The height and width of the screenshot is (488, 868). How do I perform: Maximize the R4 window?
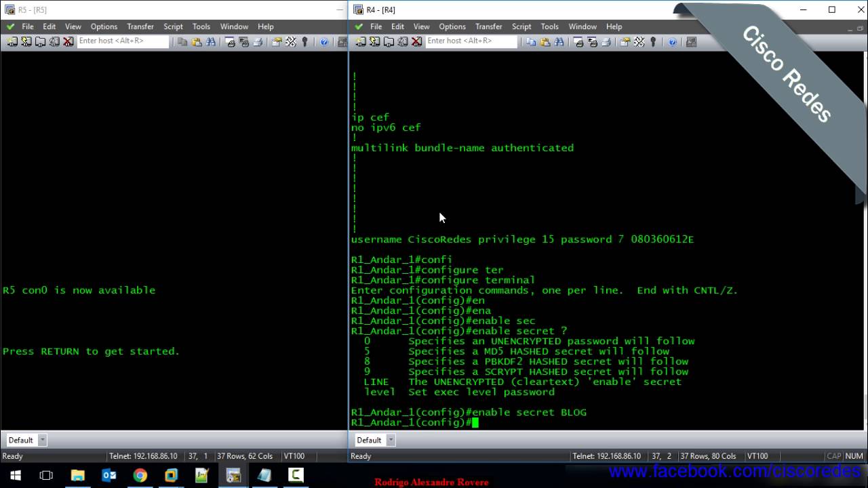[832, 9]
